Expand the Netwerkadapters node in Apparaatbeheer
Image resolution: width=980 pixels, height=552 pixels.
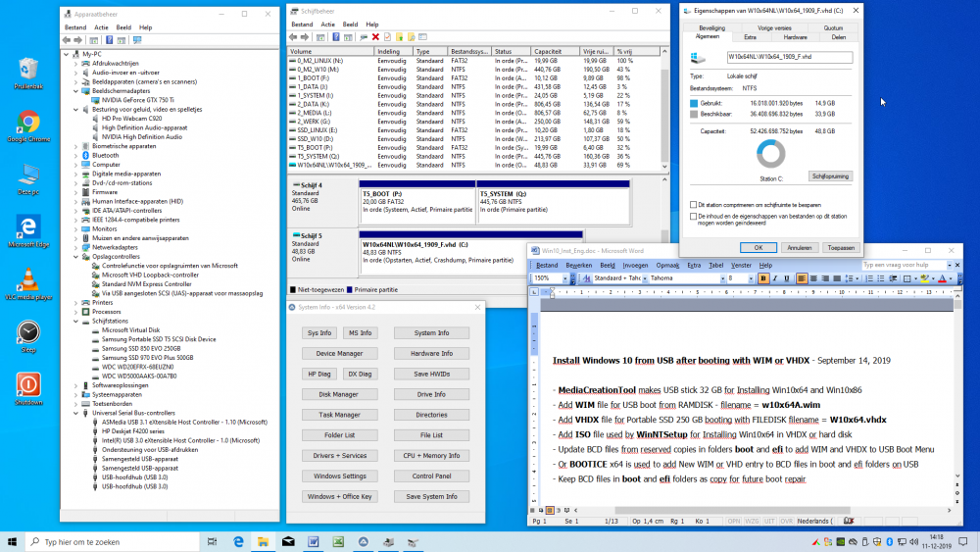(76, 247)
